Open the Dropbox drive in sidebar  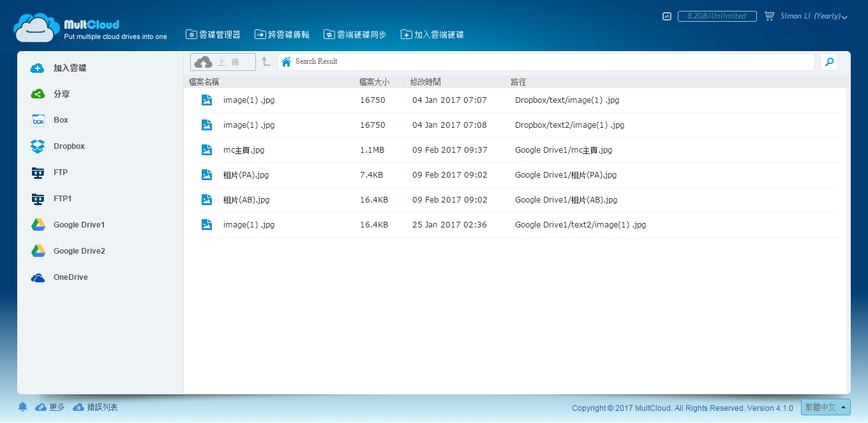click(68, 146)
